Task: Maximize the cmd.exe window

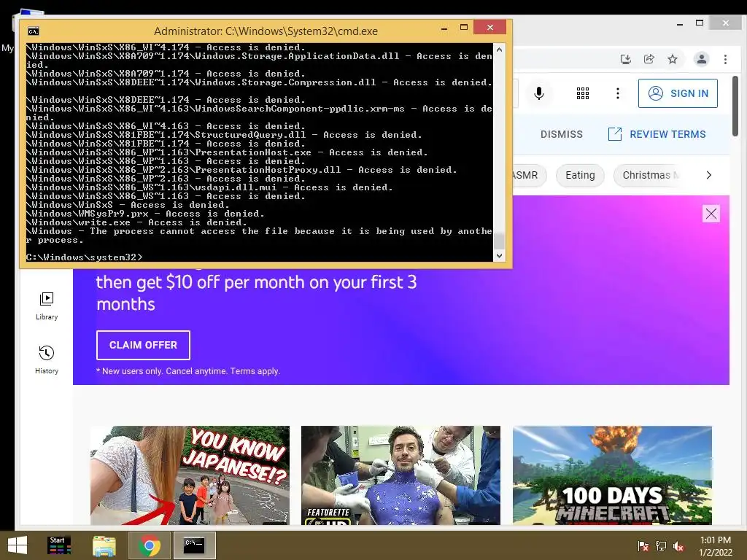Action: pos(463,28)
